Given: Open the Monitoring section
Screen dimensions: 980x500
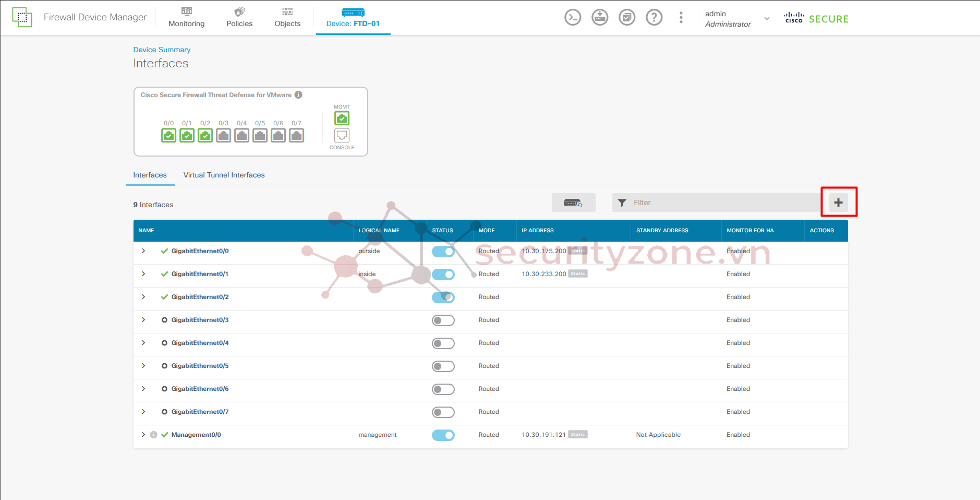Looking at the screenshot, I should (186, 18).
